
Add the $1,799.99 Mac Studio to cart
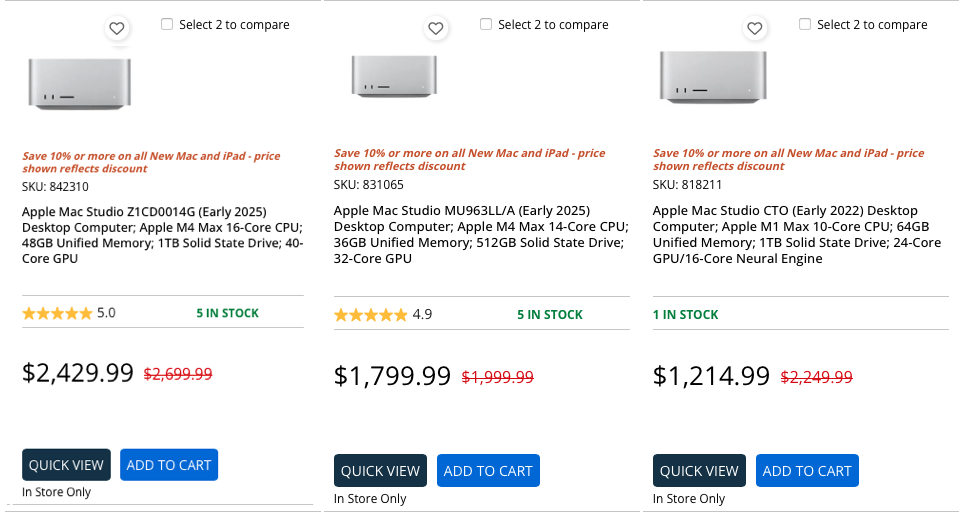(488, 471)
